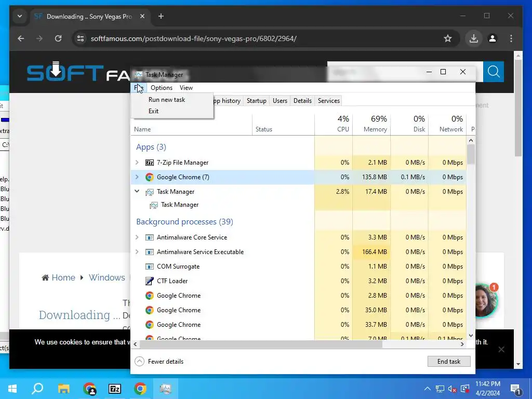The height and width of the screenshot is (399, 532).
Task: Click the Apps (3) group heading
Action: tap(151, 147)
